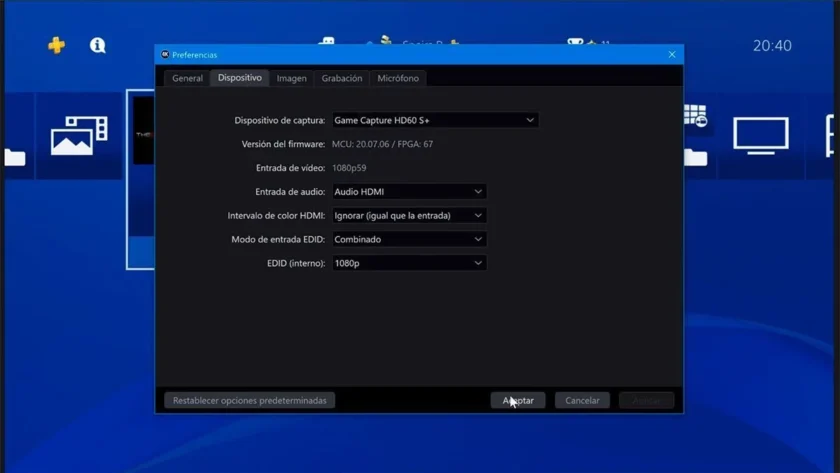Viewport: 840px width, 473px height.
Task: Click the Cancelar button
Action: [x=582, y=400]
